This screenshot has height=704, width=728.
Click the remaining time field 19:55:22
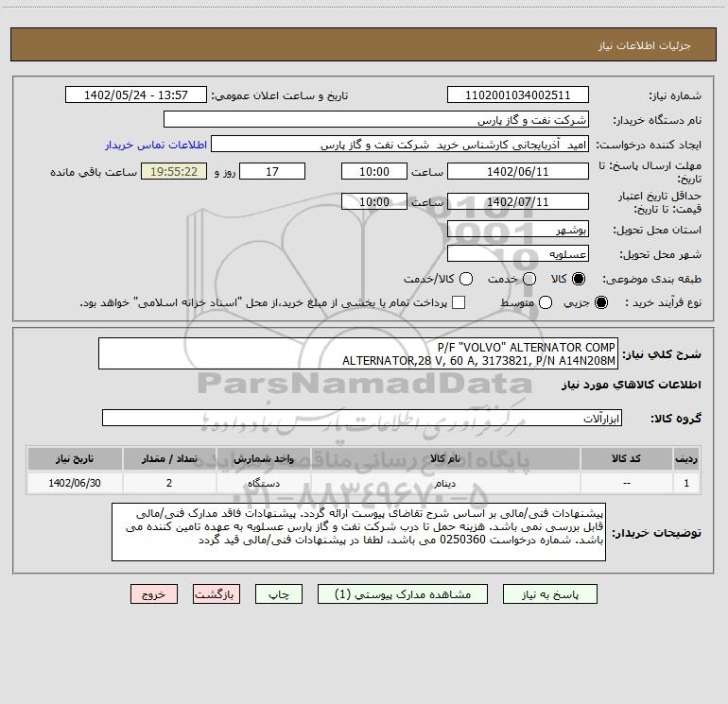(174, 172)
